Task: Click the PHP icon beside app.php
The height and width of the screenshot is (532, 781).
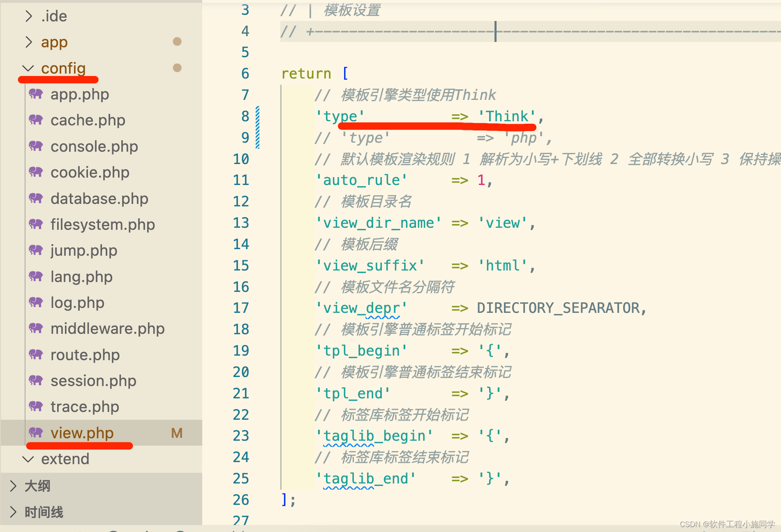Action: (x=36, y=95)
